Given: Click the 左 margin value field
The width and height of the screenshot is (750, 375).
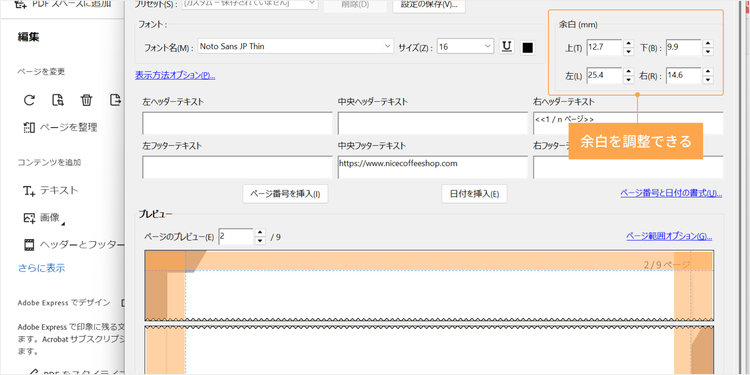Looking at the screenshot, I should click(x=605, y=75).
